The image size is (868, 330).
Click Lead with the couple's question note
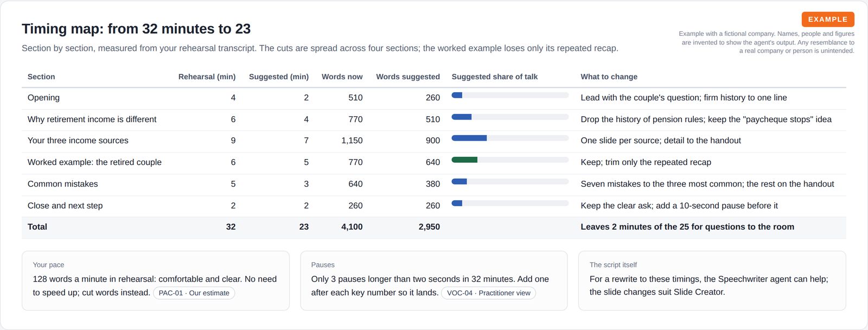[684, 98]
